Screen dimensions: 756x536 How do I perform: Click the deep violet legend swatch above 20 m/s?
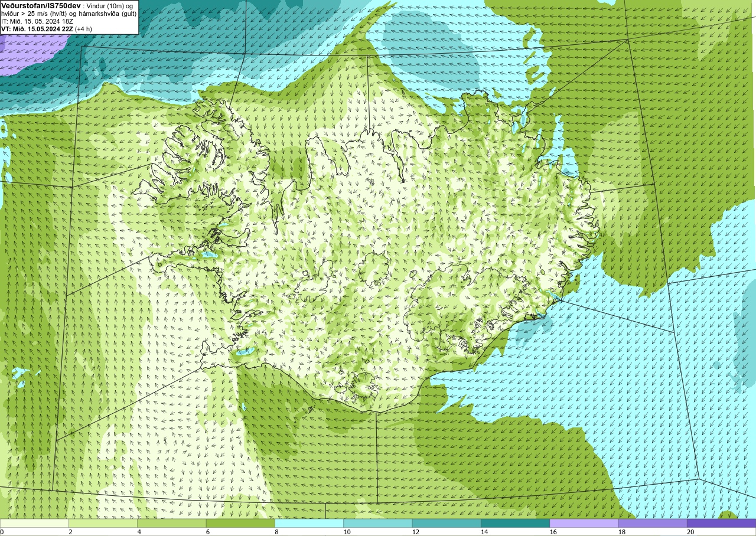[721, 523]
